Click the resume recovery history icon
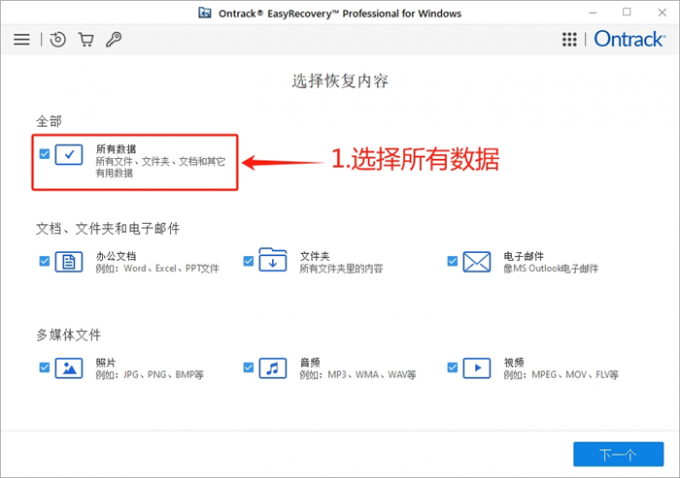Screen dimensions: 680x478 58,39
